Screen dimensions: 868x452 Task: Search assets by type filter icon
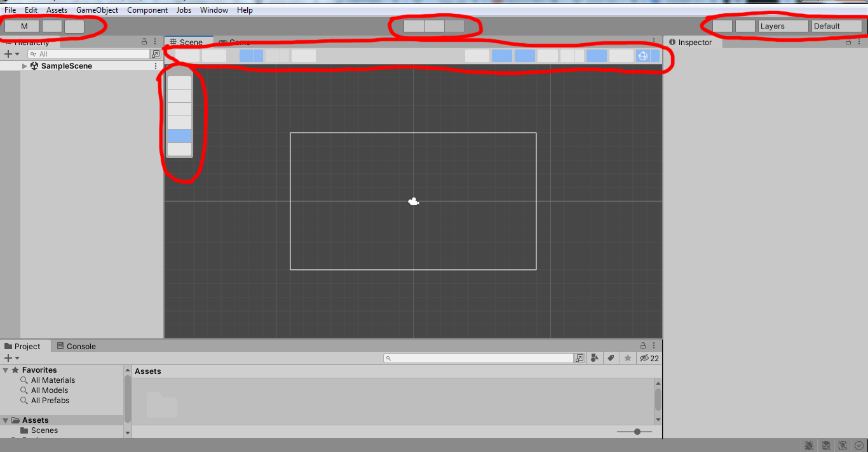click(594, 358)
